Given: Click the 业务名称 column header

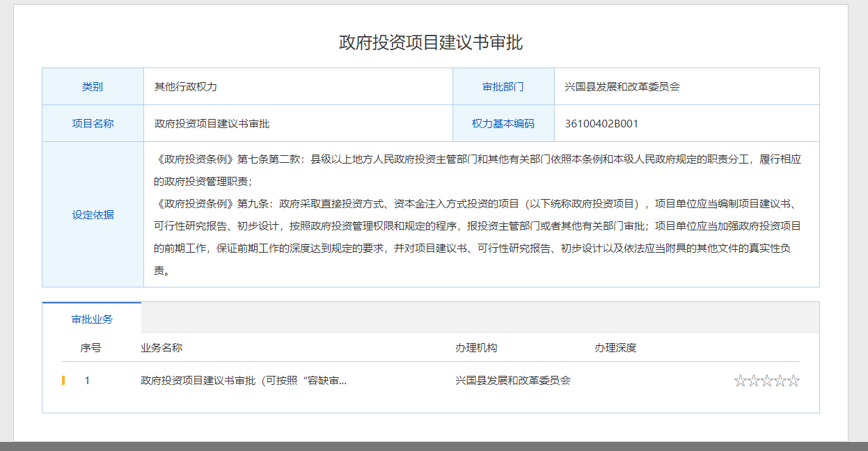Looking at the screenshot, I should (x=161, y=348).
